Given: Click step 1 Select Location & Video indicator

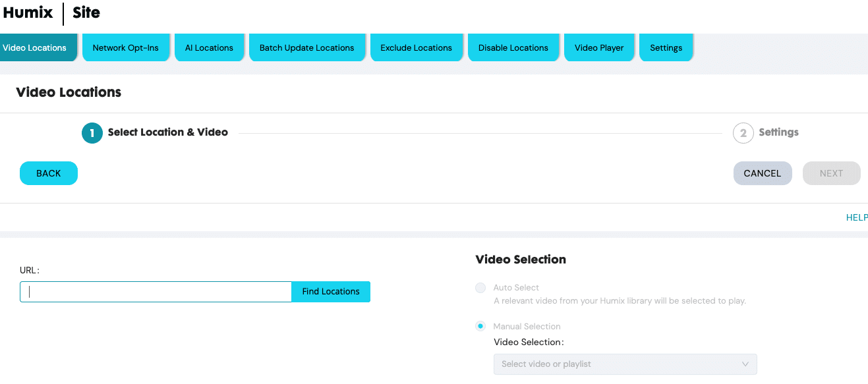Looking at the screenshot, I should coord(92,132).
